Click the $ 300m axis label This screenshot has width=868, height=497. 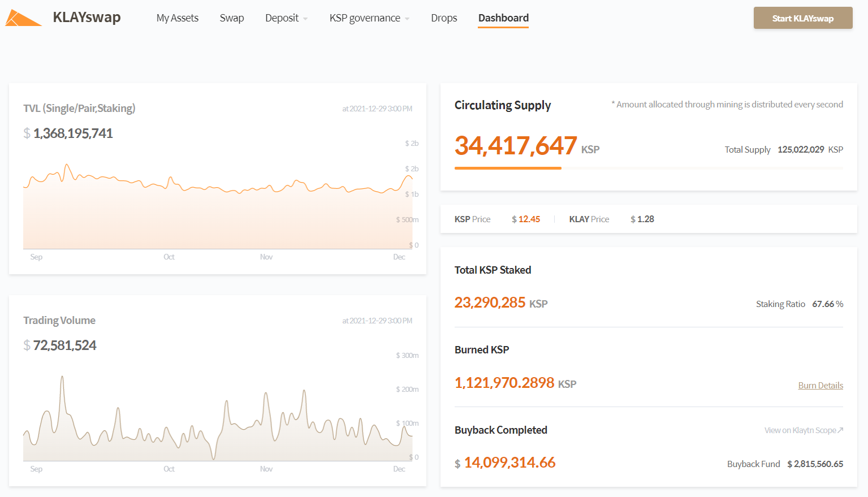(407, 356)
